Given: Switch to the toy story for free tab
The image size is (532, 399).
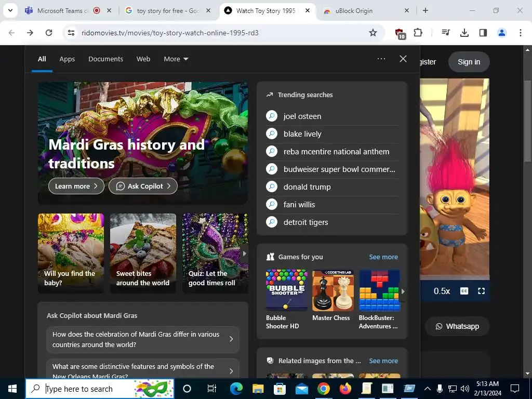Looking at the screenshot, I should [x=168, y=10].
